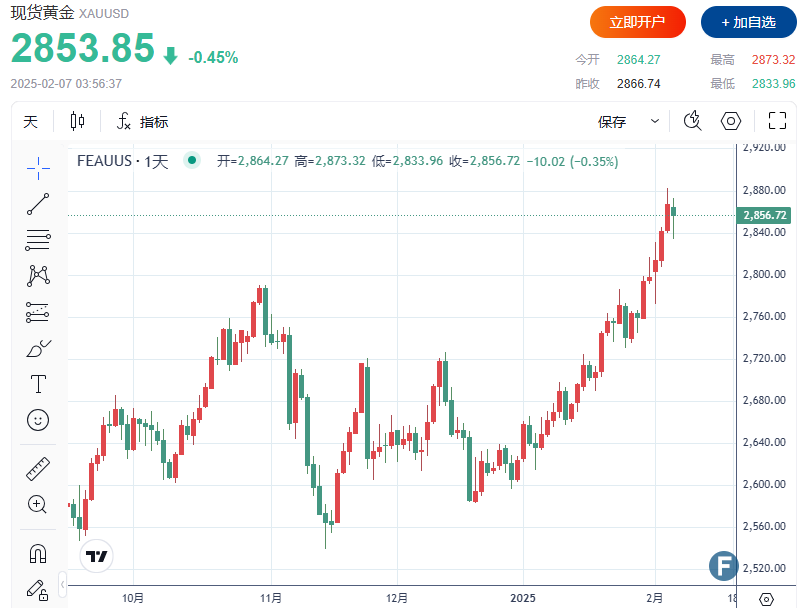Open the 天 time interval dropdown
Image resolution: width=799 pixels, height=608 pixels.
[x=31, y=122]
